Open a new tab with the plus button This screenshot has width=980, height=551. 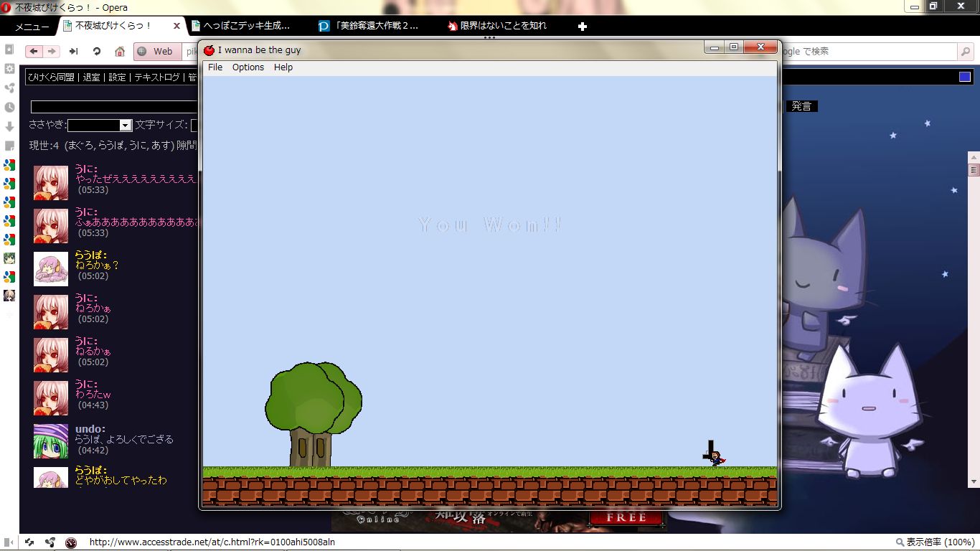pos(583,27)
